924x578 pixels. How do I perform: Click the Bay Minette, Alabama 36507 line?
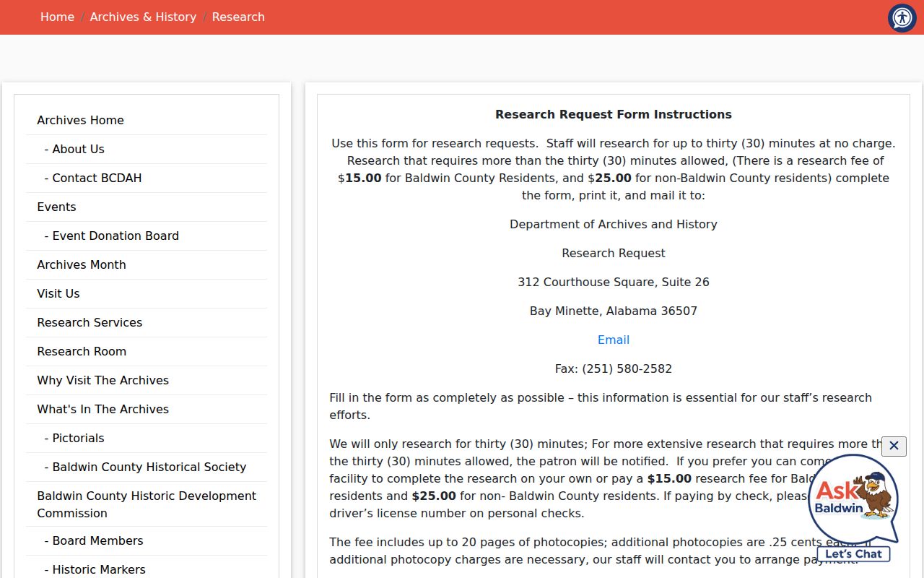tap(614, 311)
